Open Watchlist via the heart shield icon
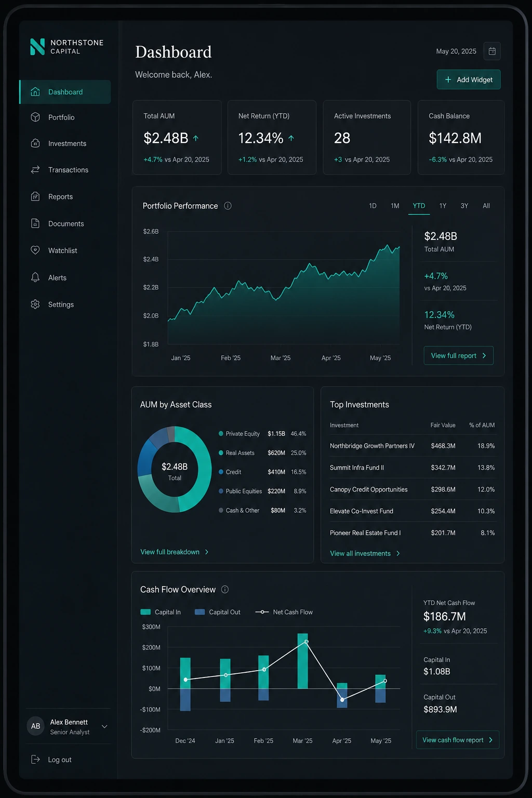Screen dimensions: 532x798 coord(35,250)
